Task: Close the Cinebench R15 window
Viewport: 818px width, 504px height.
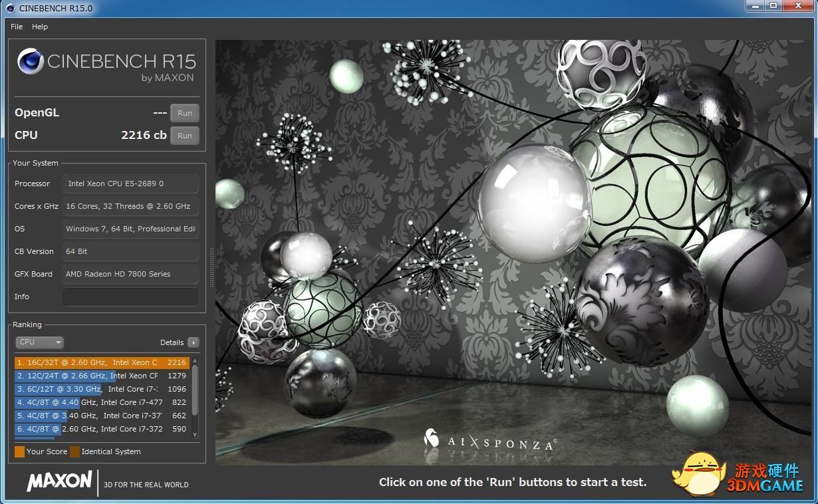Action: coord(797,6)
